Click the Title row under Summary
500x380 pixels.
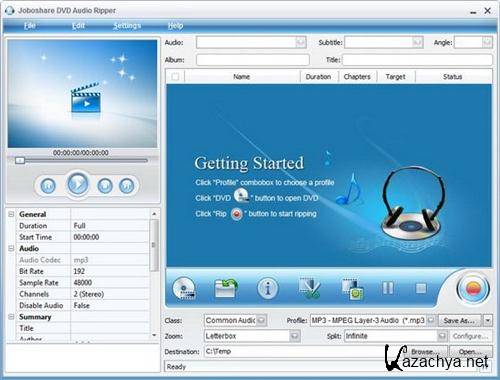[83, 328]
